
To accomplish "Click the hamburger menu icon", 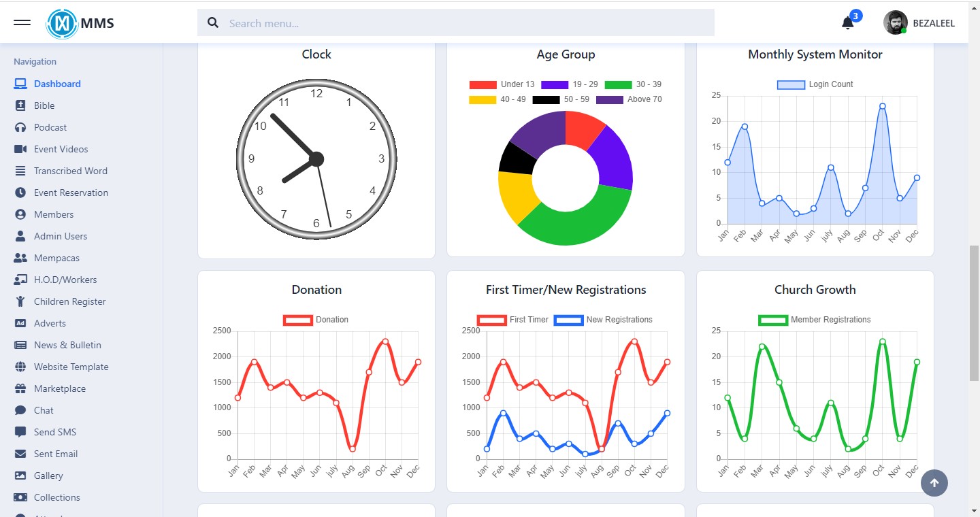I will [22, 22].
